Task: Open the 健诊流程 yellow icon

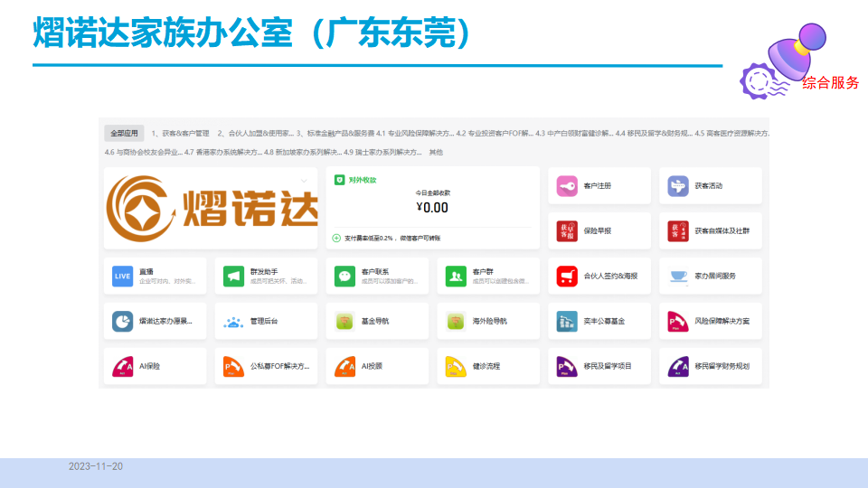Action: pos(456,366)
